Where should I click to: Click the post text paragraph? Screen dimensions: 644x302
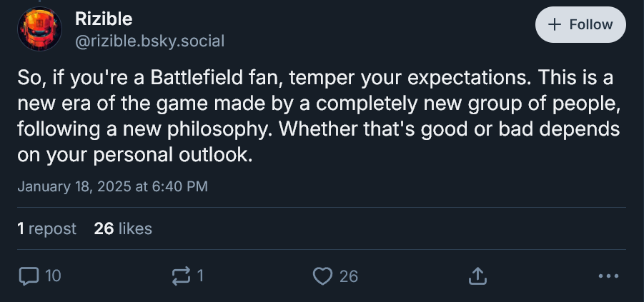(x=314, y=116)
